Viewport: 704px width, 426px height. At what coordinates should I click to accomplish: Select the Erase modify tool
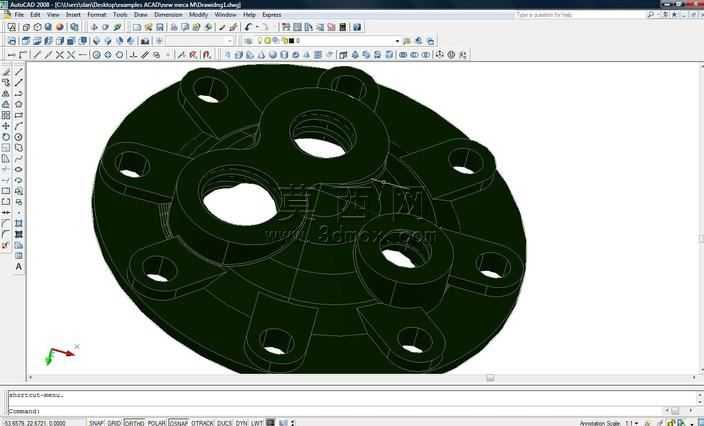6,72
